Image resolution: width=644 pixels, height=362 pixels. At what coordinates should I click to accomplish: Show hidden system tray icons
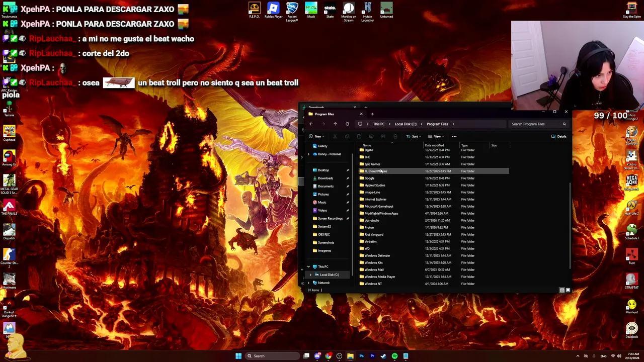pos(578,356)
